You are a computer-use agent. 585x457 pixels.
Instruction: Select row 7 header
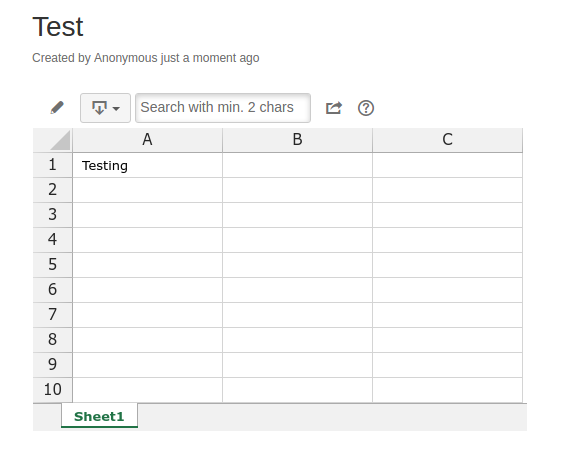point(53,315)
